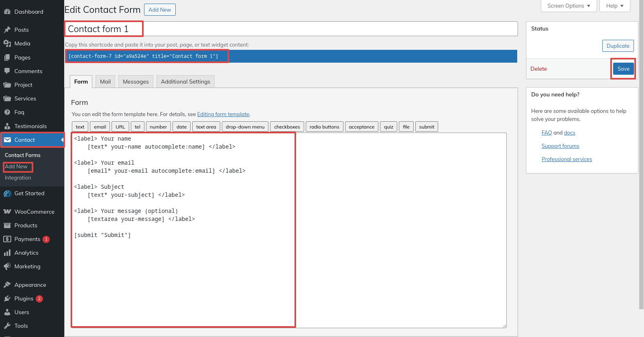Click Add New button beside page title

pos(160,10)
